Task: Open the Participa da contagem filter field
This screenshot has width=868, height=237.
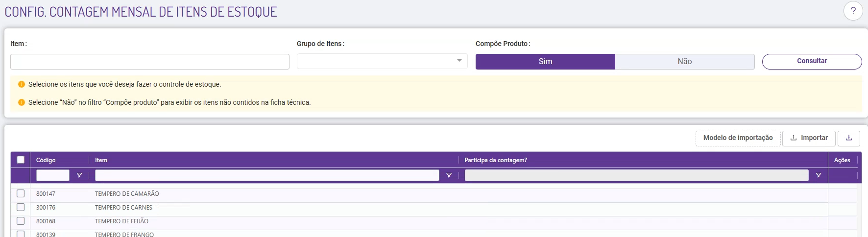Action: pos(636,175)
